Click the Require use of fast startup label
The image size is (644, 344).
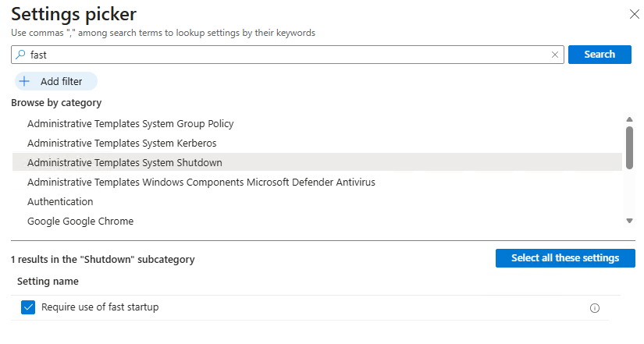(x=100, y=307)
